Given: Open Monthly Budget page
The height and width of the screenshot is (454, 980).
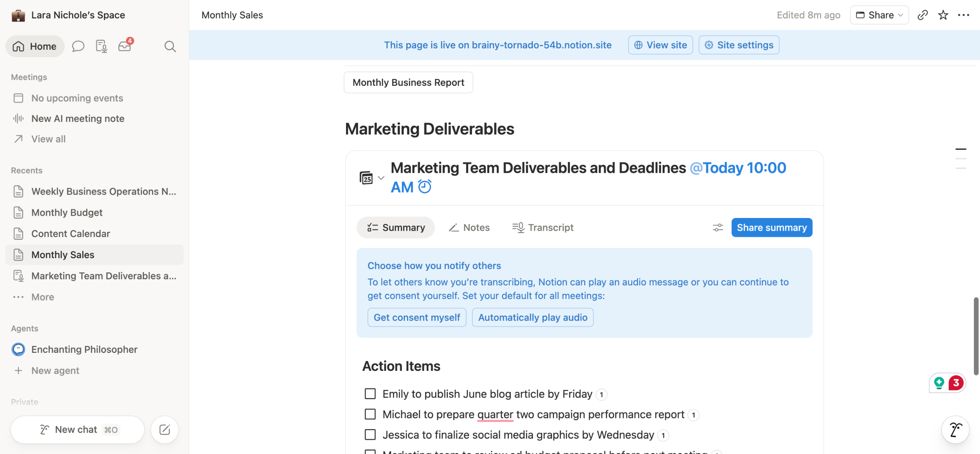Looking at the screenshot, I should 94,212.
